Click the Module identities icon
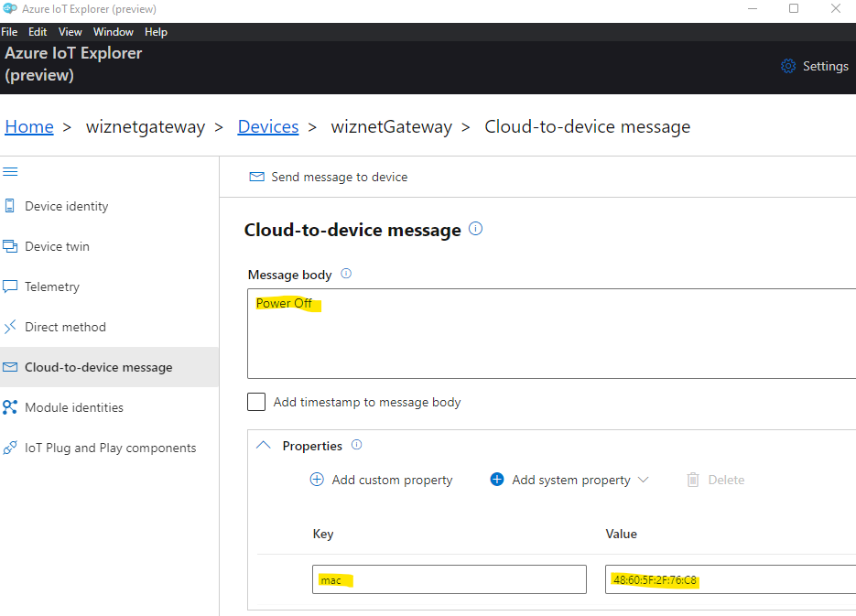The height and width of the screenshot is (616, 856). coord(10,407)
